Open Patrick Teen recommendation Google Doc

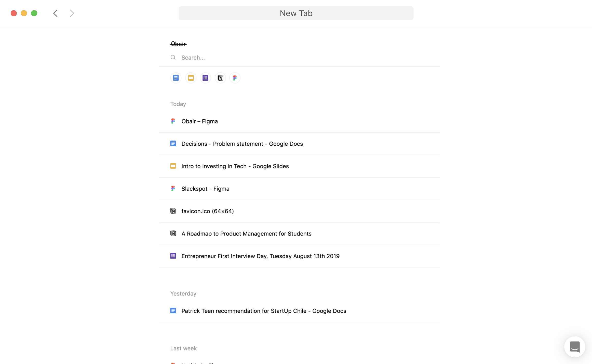pos(299,311)
